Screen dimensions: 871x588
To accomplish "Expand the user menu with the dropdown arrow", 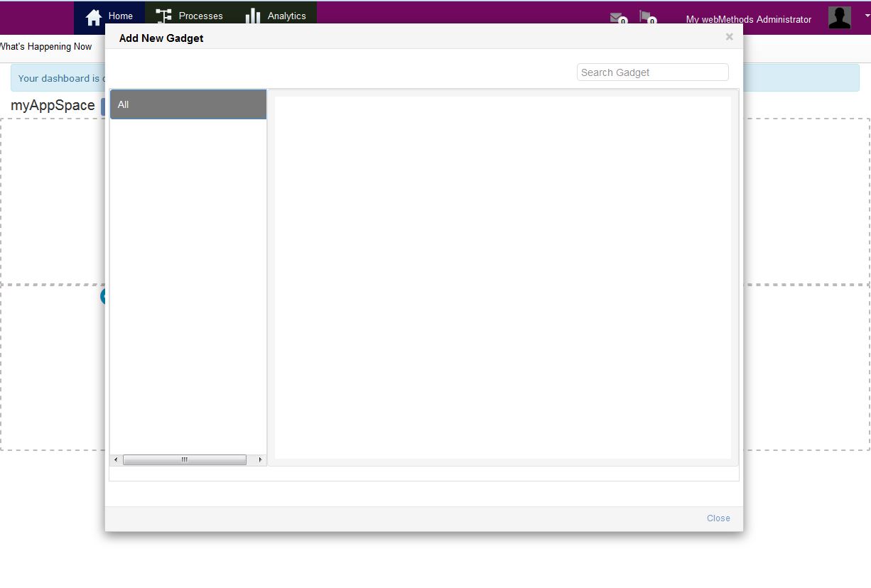I will pyautogui.click(x=866, y=14).
